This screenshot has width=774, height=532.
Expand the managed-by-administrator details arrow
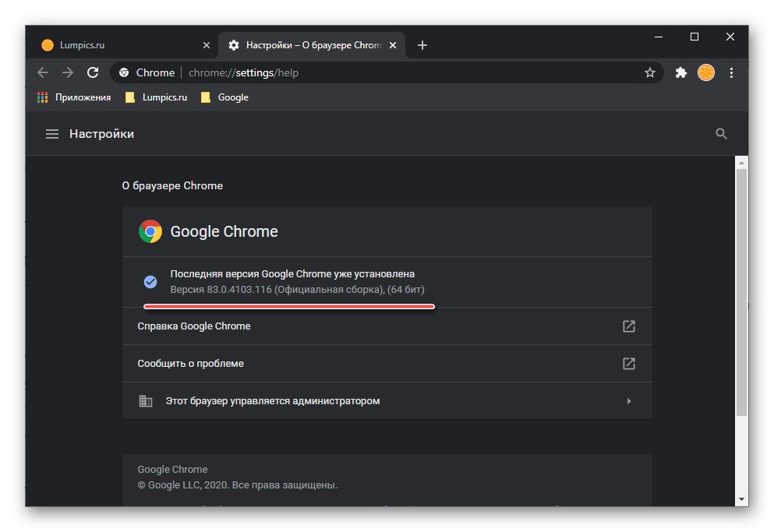628,400
